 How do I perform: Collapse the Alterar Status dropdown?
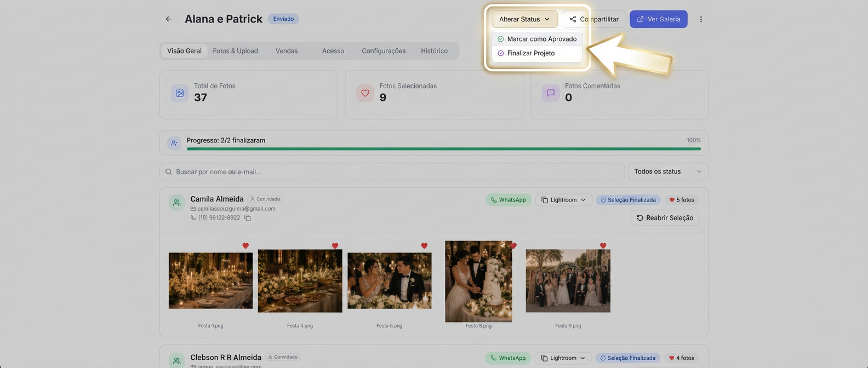[x=524, y=19]
